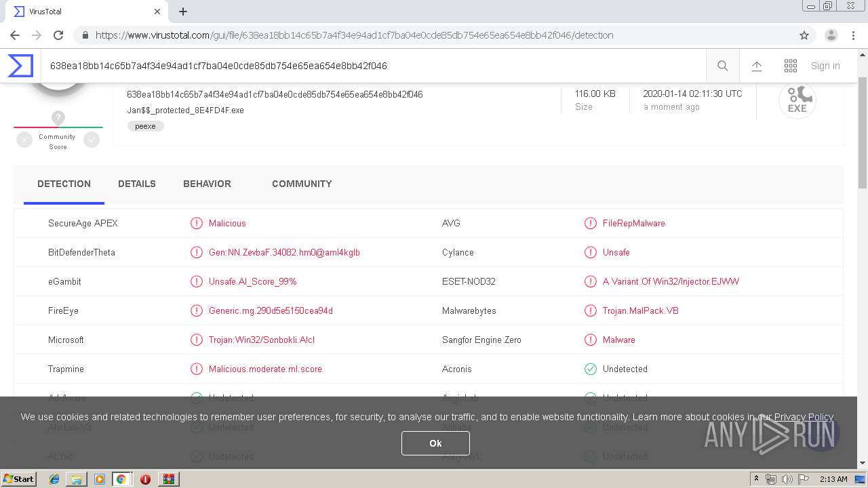Click the taskbar clock 2:13 AM
This screenshot has width=868, height=488.
click(x=833, y=479)
